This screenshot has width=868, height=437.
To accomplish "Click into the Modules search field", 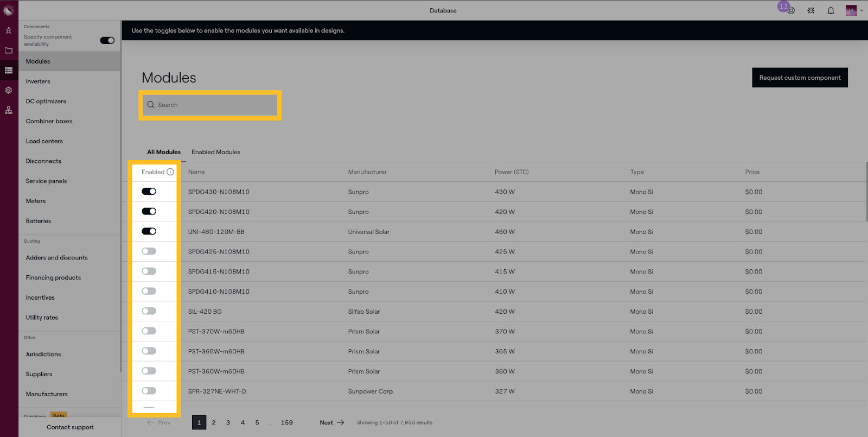I will (x=210, y=105).
